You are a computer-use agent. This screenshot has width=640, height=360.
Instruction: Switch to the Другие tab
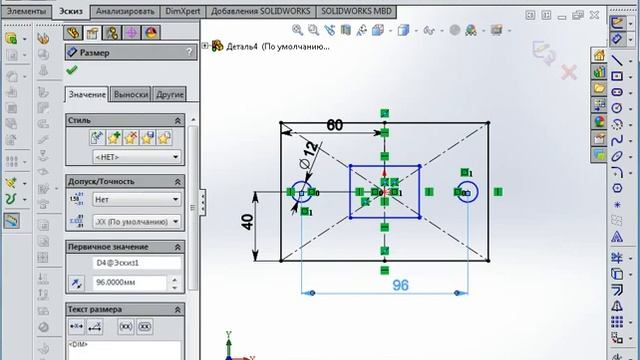coord(170,94)
